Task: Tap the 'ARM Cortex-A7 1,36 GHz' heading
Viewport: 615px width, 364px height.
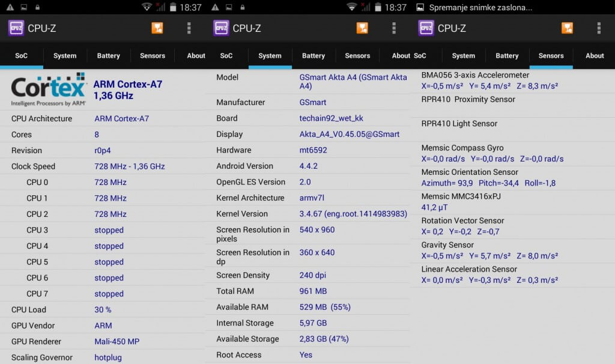Action: pos(128,90)
